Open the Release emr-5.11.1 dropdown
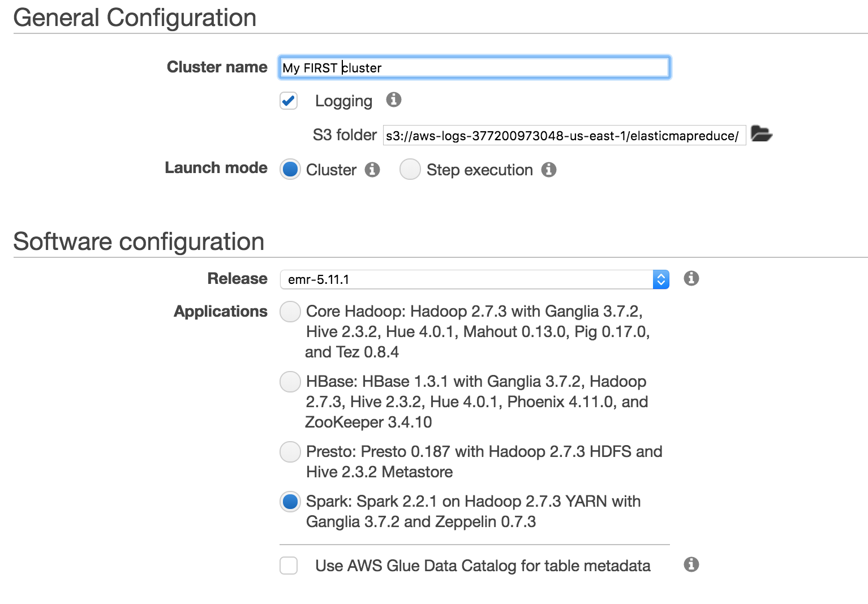The image size is (868, 604). [x=475, y=279]
